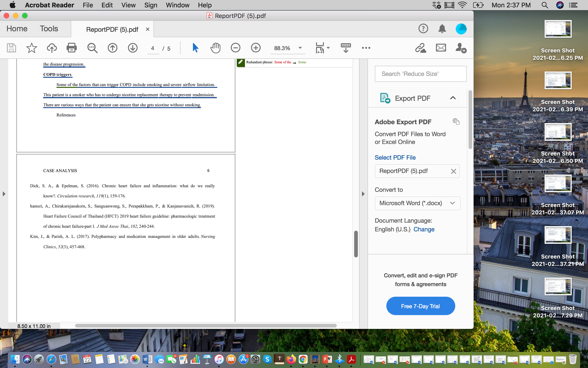Click the document horizontal scrollbar
This screenshot has width=588, height=368.
206,326
